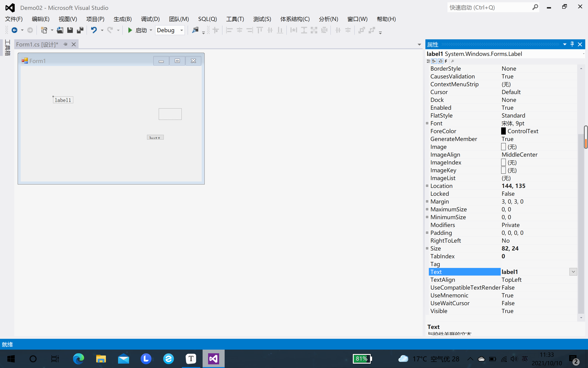The width and height of the screenshot is (588, 368).
Task: Click the Navigate Backward arrow icon
Action: tap(14, 30)
